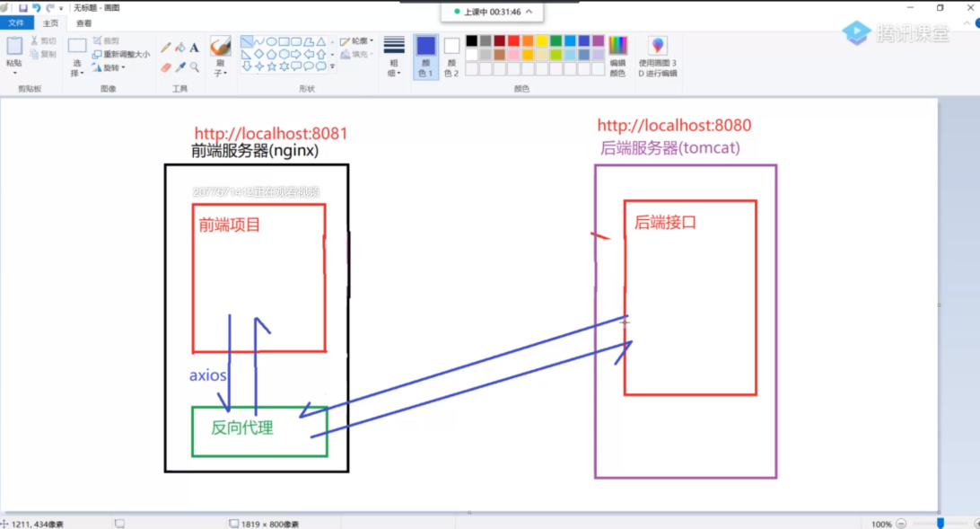Activate the Color picker eyedropper
The width and height of the screenshot is (980, 529).
[179, 67]
